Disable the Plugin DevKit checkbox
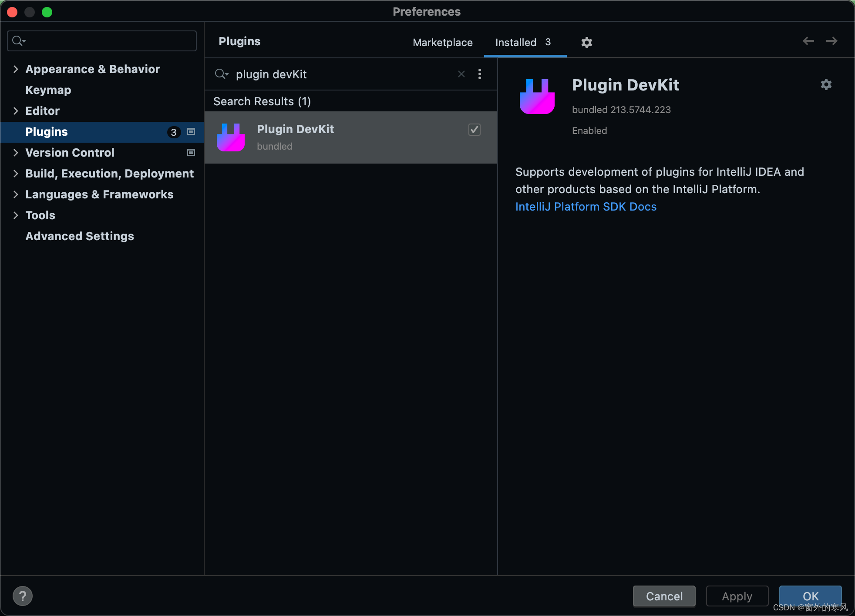Viewport: 855px width, 616px height. [474, 129]
